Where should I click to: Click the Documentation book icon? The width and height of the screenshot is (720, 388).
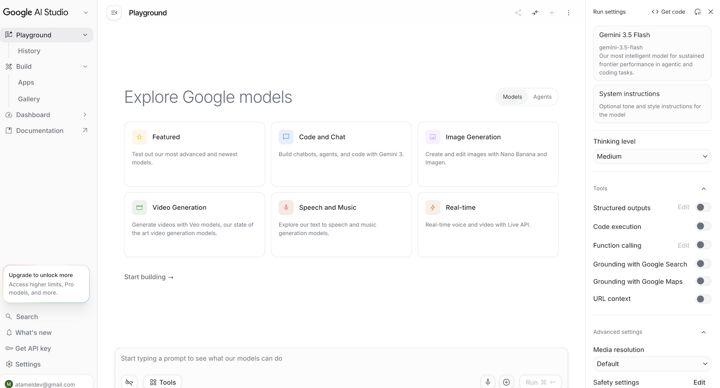tap(8, 130)
